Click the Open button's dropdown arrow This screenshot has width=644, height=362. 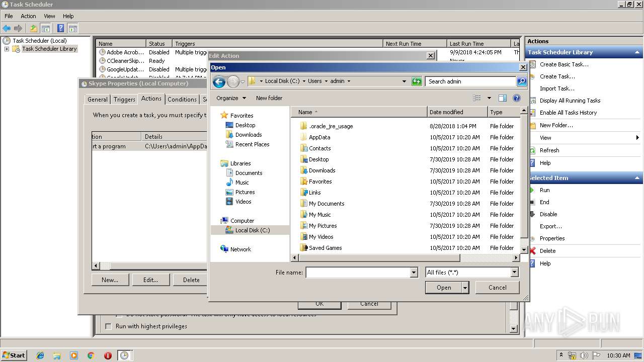tap(465, 288)
